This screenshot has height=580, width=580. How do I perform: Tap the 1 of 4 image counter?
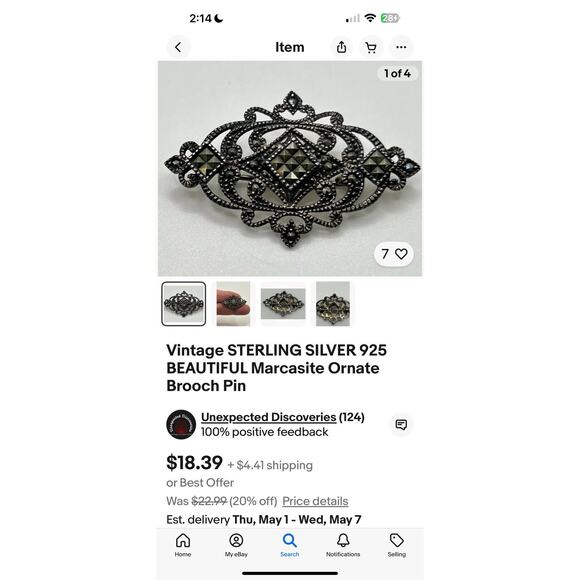[x=397, y=74]
